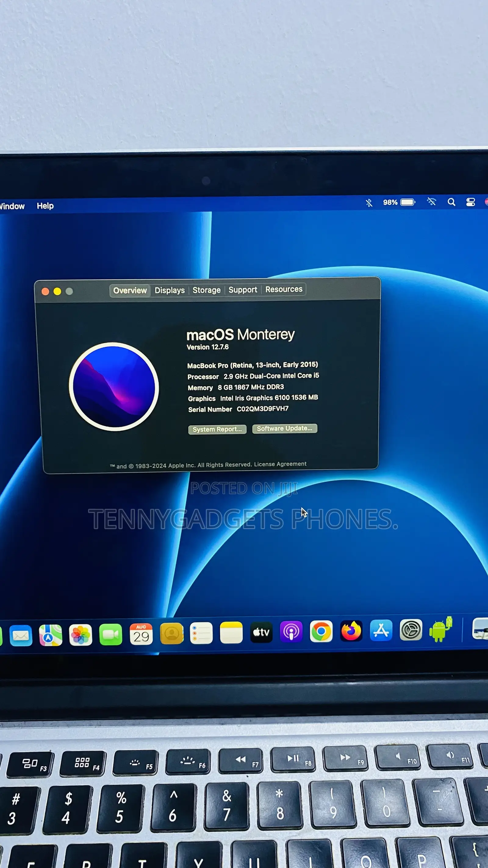Screen dimensions: 488x868
Task: Launch Firefox from the Dock
Action: (351, 630)
